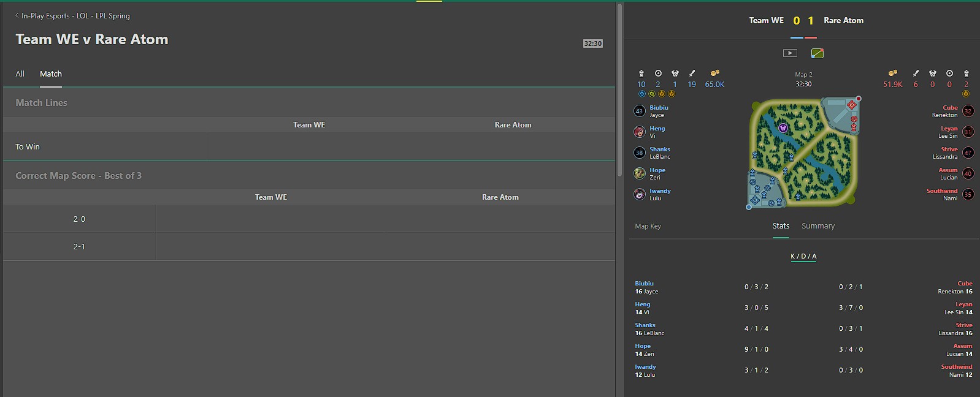980x397 pixels.
Task: Click the League of Legends minimap
Action: pyautogui.click(x=803, y=153)
